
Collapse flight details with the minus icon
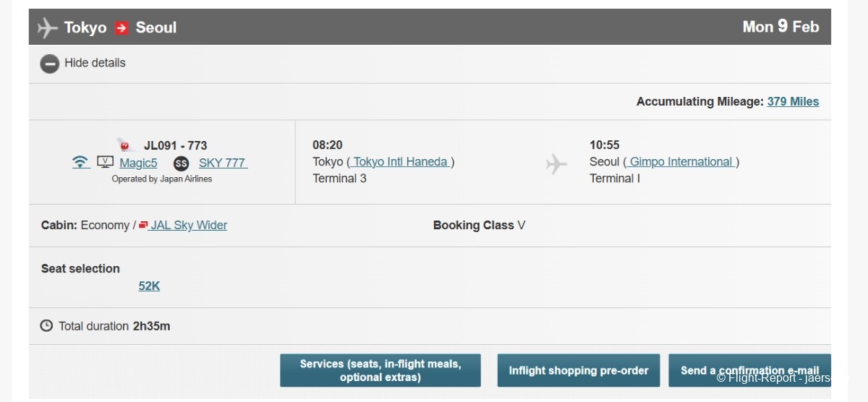coord(49,64)
